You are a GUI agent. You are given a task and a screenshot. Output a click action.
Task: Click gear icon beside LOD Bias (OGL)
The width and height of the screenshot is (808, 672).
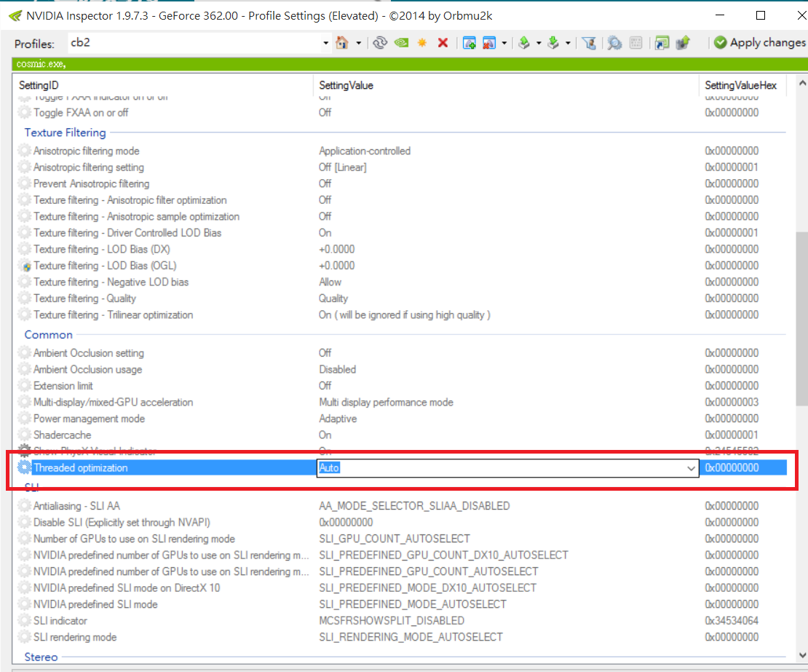coord(24,266)
